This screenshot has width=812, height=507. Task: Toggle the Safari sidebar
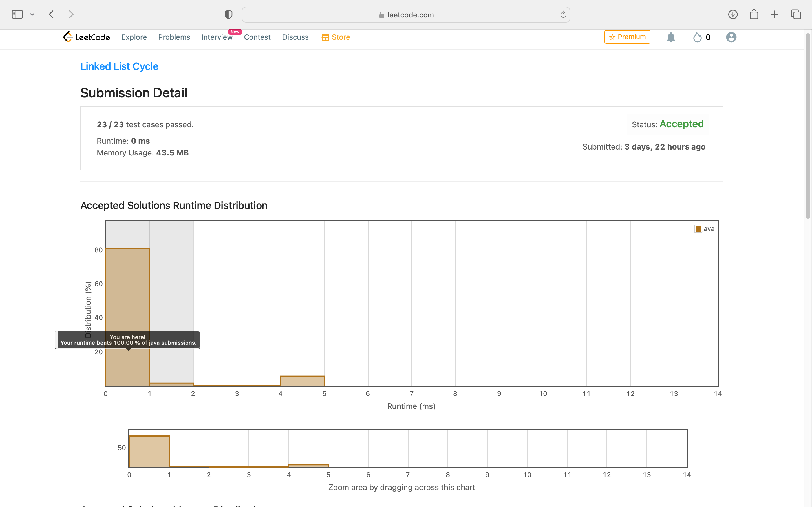coord(17,14)
